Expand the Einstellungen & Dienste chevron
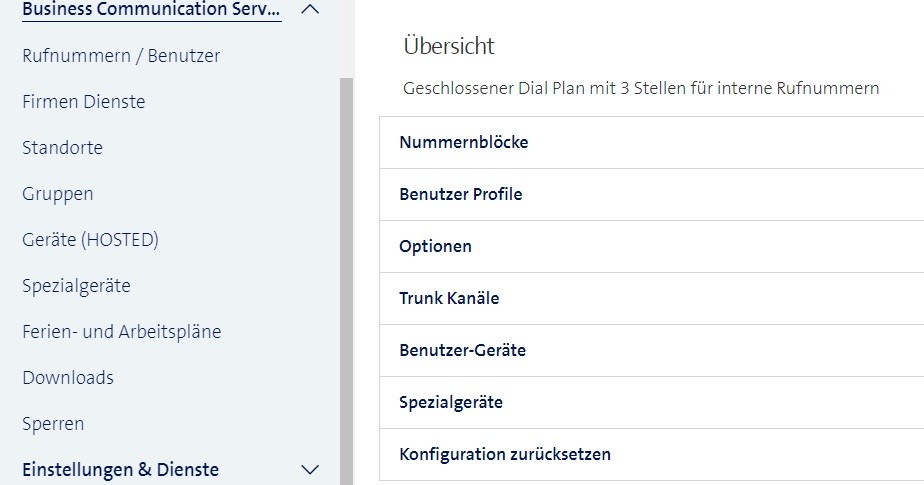Screen dimensions: 924x485 tap(310, 469)
